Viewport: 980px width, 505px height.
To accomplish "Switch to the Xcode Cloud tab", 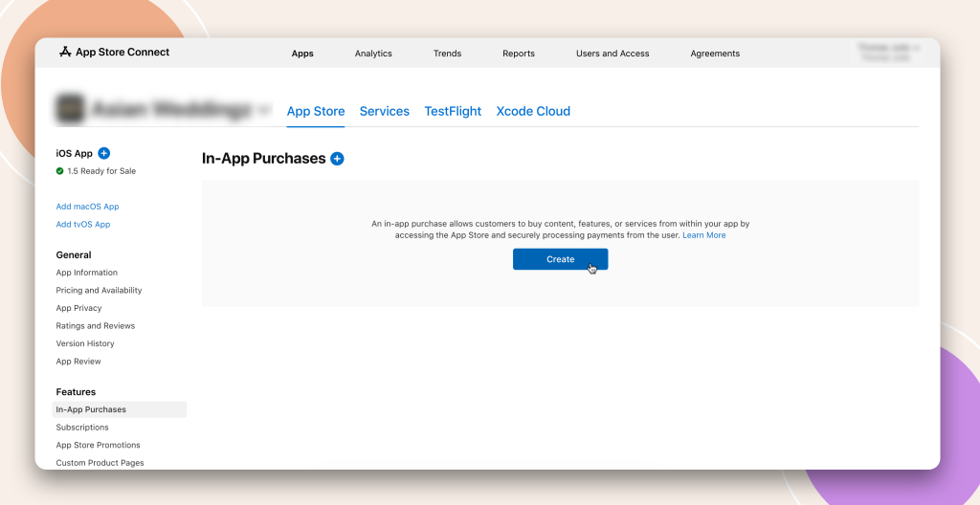I will (x=533, y=111).
